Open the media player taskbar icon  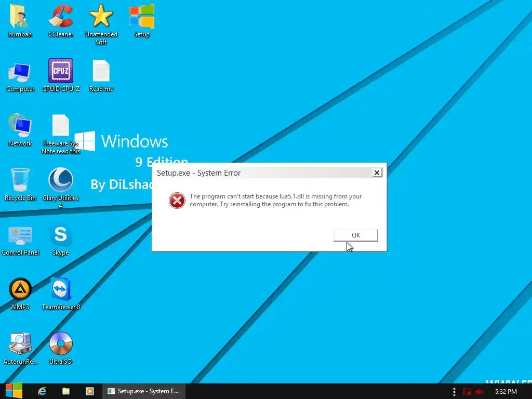[x=89, y=391]
